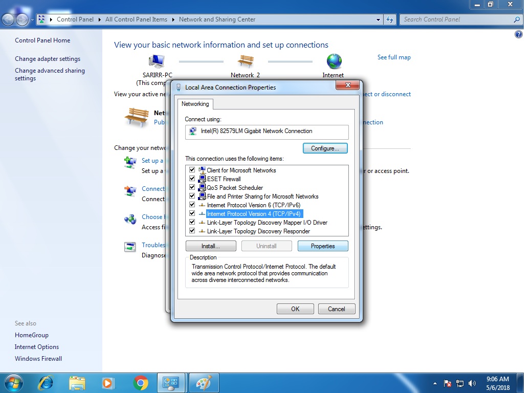Click the Configure... button
The height and width of the screenshot is (393, 532).
pyautogui.click(x=325, y=148)
